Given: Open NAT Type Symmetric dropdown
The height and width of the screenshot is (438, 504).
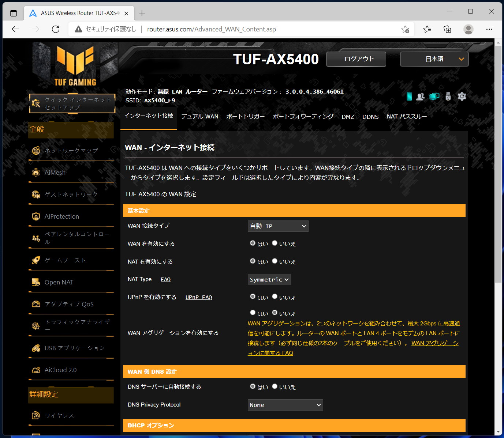Looking at the screenshot, I should (269, 280).
